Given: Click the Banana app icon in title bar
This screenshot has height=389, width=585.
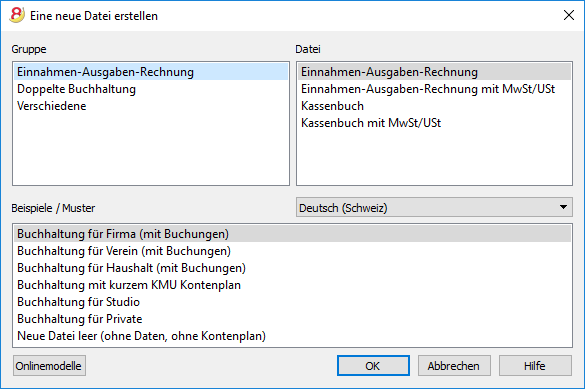Looking at the screenshot, I should click(x=17, y=15).
